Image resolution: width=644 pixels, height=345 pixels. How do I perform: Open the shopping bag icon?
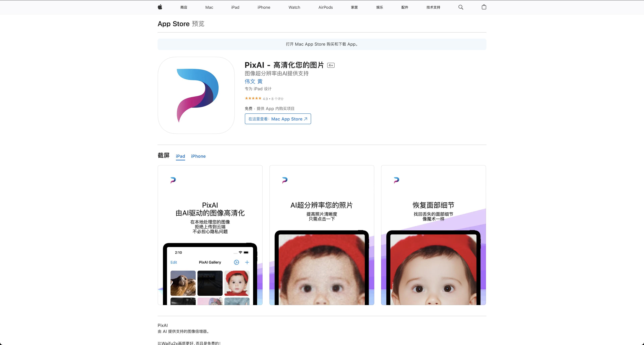point(484,7)
